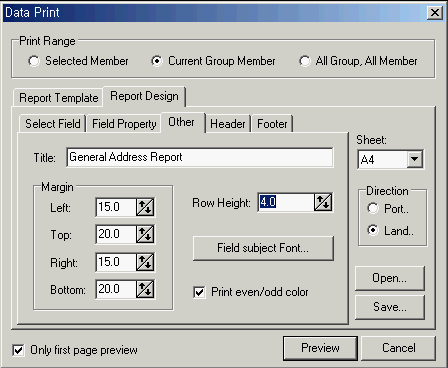
Task: Click the Left margin value field
Action: point(116,207)
